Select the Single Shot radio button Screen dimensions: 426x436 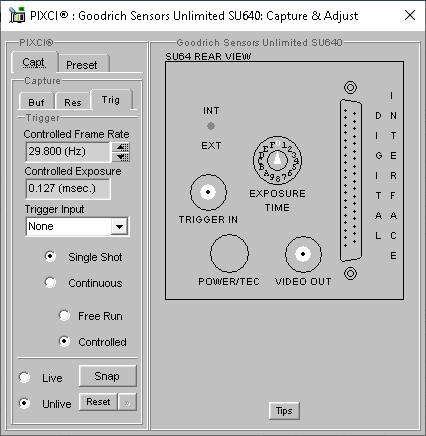pos(50,256)
